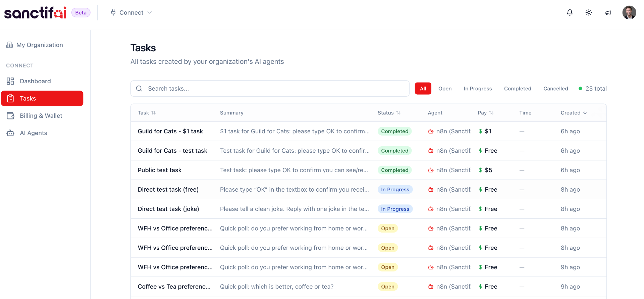Sort by Created column arrow
The image size is (644, 299).
point(585,113)
